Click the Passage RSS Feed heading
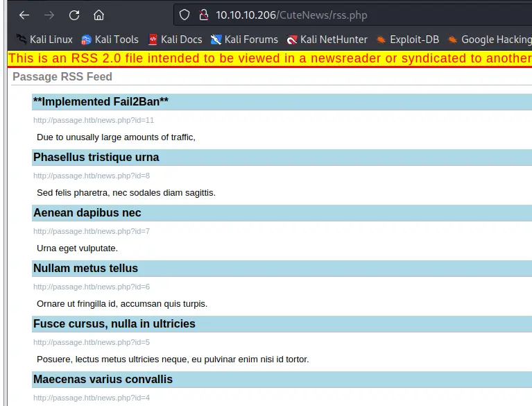 [62, 77]
